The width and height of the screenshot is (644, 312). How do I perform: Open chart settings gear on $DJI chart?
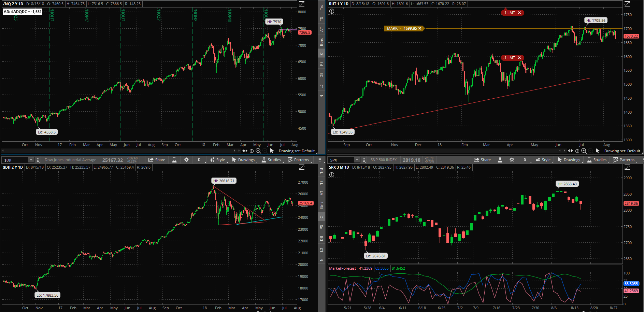click(186, 160)
